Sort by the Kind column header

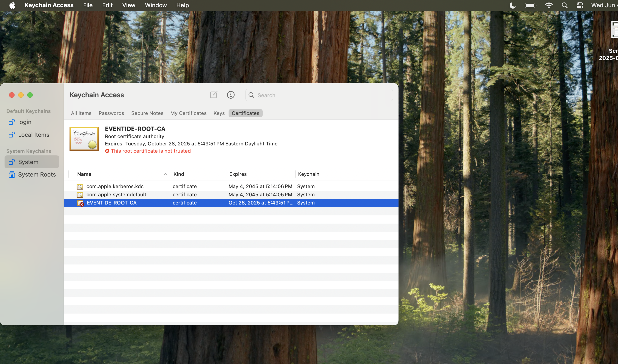(179, 174)
